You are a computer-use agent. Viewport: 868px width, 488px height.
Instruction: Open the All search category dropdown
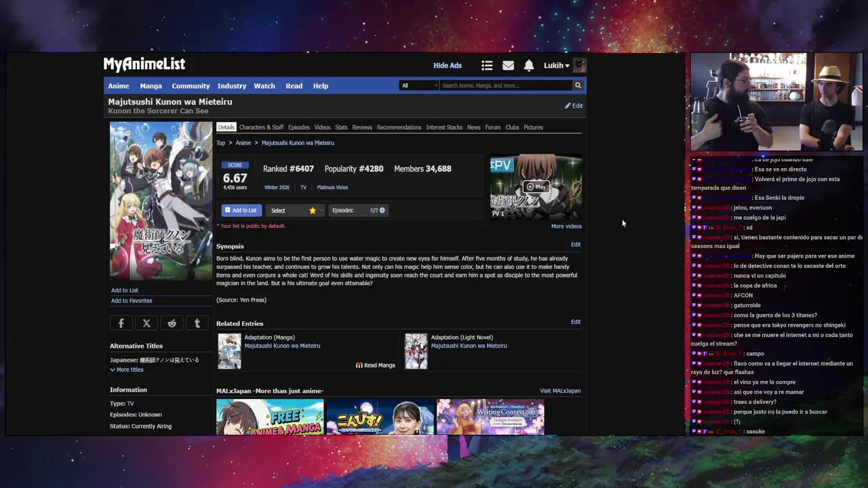[419, 85]
